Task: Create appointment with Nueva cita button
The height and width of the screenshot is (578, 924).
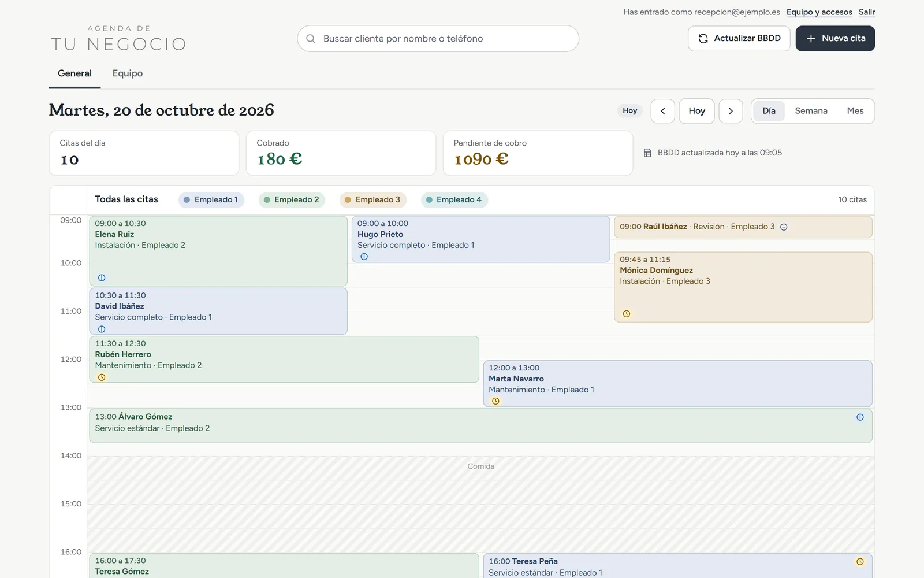Action: click(835, 39)
